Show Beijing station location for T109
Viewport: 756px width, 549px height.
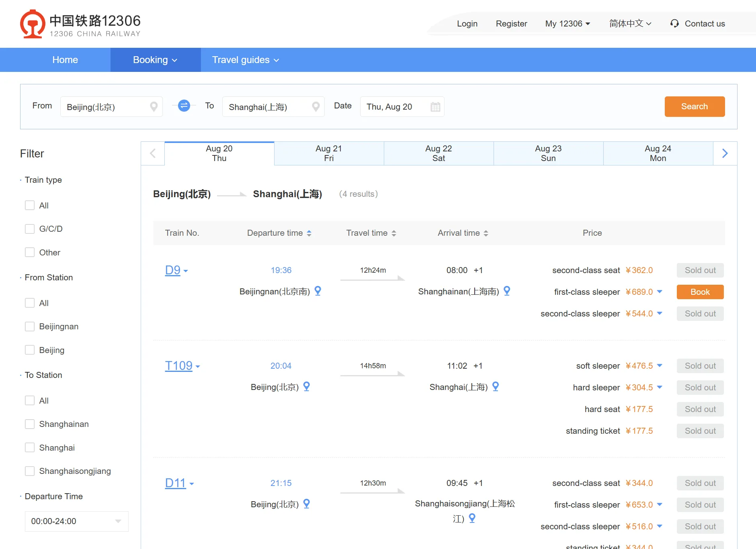point(306,386)
